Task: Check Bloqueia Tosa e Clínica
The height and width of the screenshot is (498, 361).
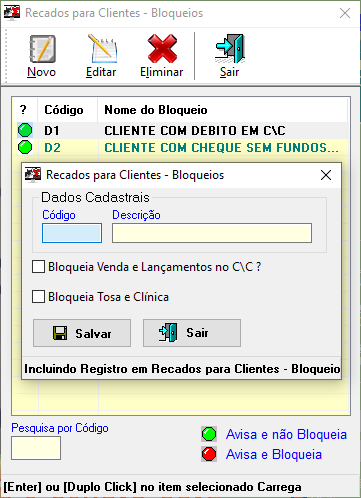Action: [38, 297]
